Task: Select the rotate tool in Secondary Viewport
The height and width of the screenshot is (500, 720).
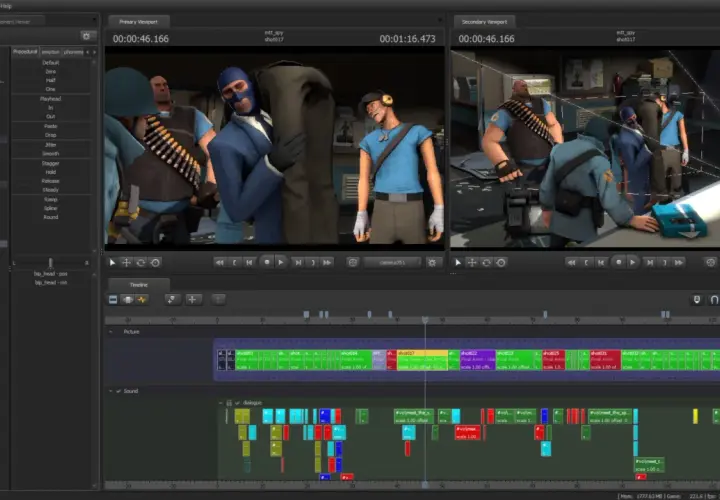Action: point(486,263)
